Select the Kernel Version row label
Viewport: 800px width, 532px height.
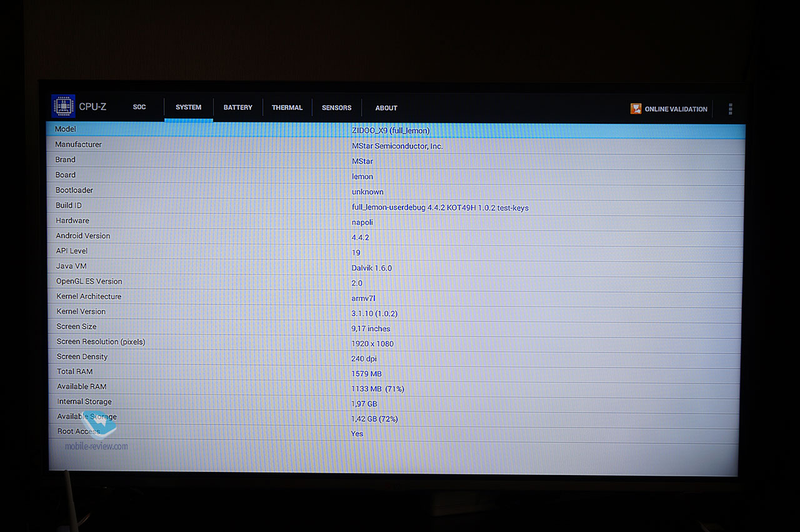(81, 311)
